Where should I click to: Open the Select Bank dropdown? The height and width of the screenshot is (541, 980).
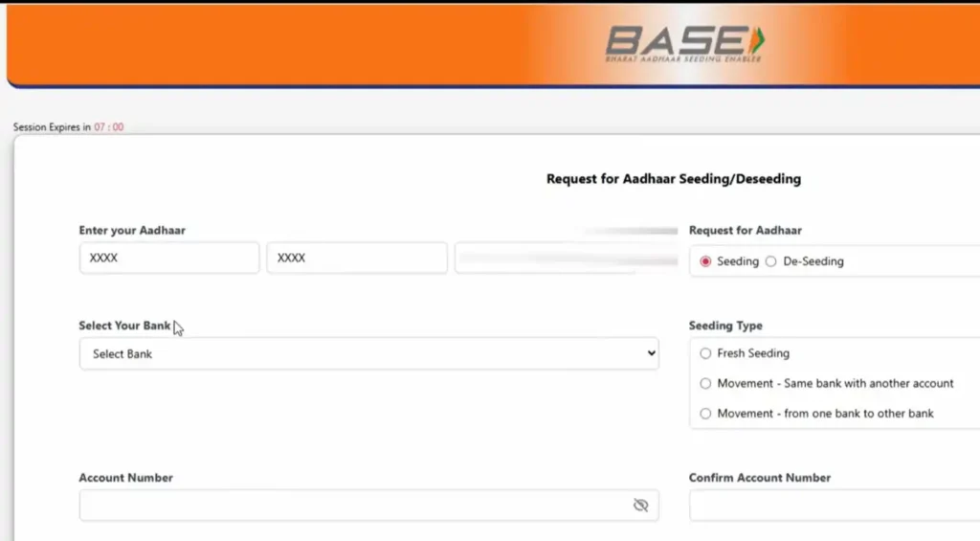(x=368, y=353)
